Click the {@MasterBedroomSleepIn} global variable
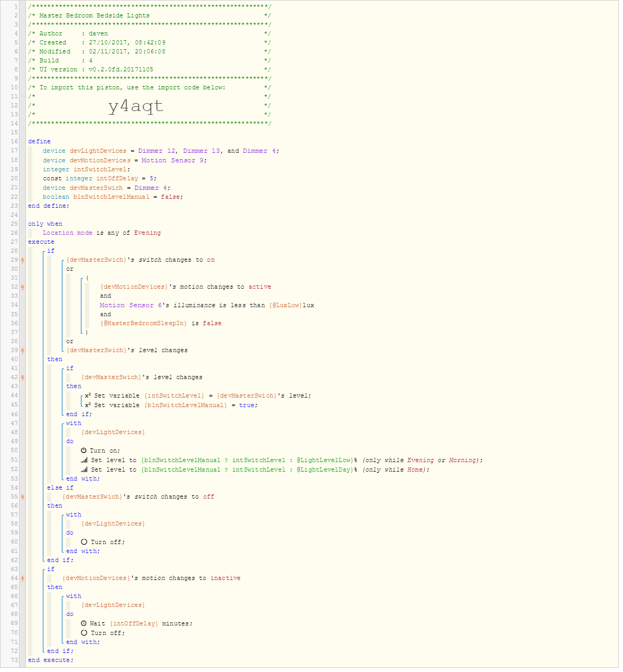 coord(143,323)
